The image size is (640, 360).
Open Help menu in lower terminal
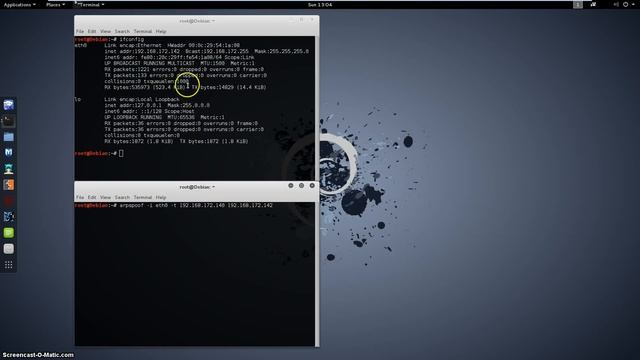tap(161, 198)
